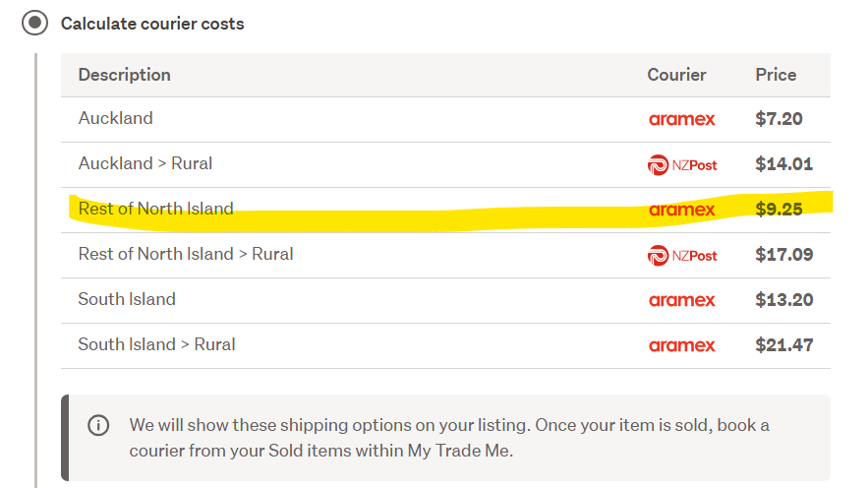Click the highlighted Rest of North Island label
Viewport: 868px width, 488px height.
(156, 209)
